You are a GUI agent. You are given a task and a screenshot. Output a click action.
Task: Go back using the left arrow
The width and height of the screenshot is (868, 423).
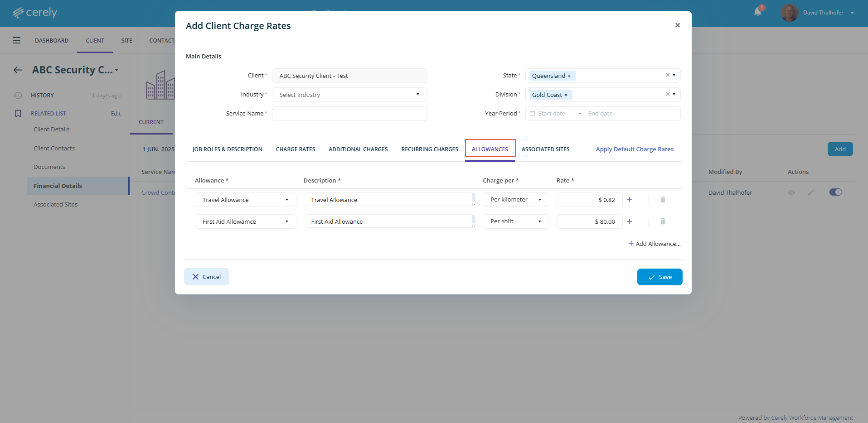coord(18,70)
